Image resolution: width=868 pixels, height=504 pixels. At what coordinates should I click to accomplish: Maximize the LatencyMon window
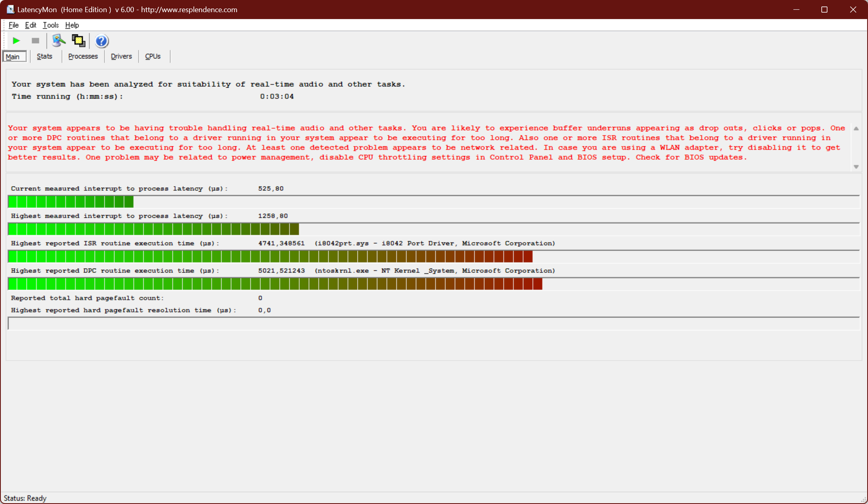point(824,9)
